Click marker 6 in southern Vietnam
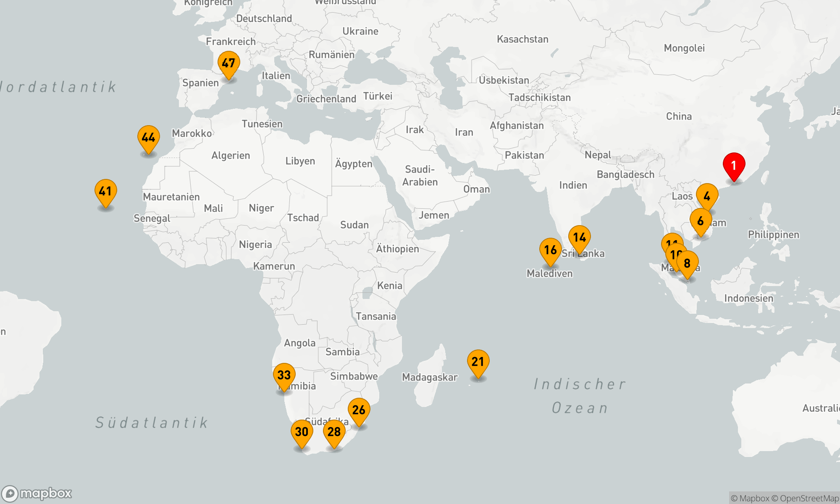This screenshot has height=504, width=840. coord(701,221)
